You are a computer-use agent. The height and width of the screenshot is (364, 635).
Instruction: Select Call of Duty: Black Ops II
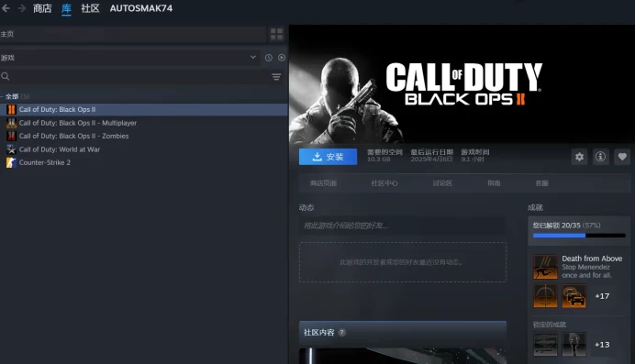point(144,109)
